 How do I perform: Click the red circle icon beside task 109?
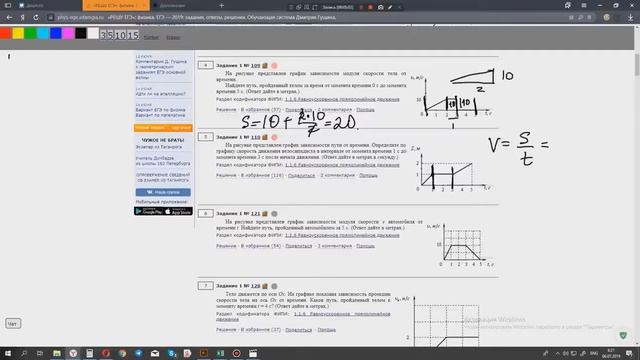(x=274, y=65)
